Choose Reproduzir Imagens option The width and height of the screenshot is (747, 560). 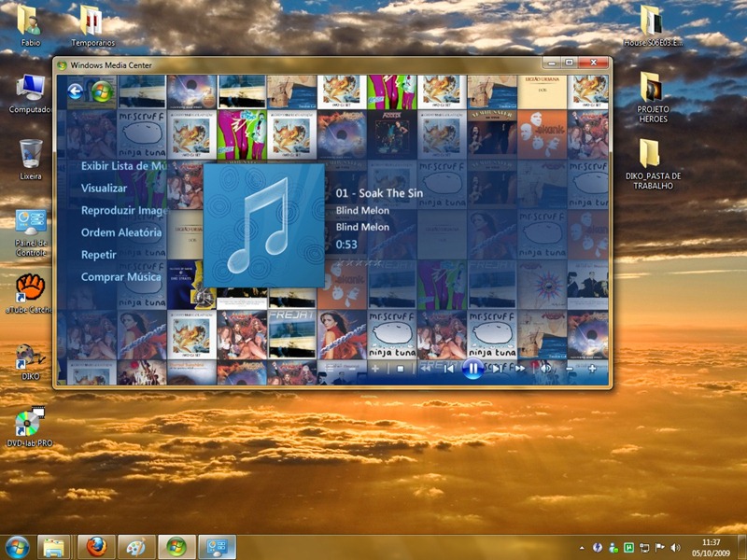pyautogui.click(x=124, y=211)
